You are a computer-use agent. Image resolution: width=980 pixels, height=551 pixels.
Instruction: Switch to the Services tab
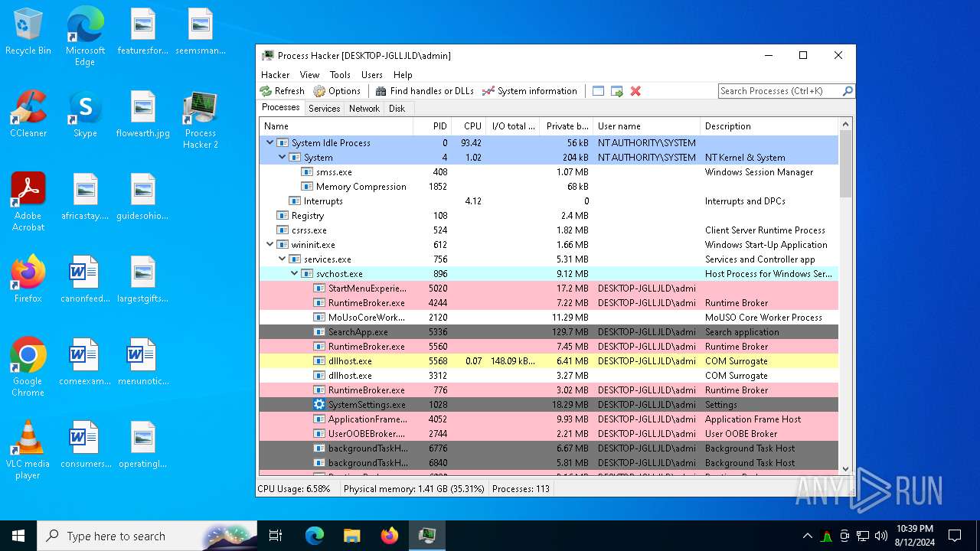point(324,109)
